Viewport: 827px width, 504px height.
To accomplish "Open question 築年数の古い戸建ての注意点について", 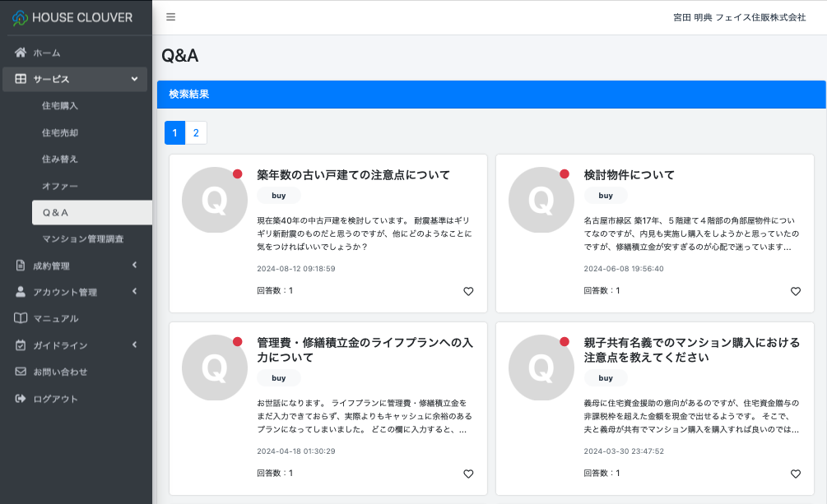I will click(353, 174).
